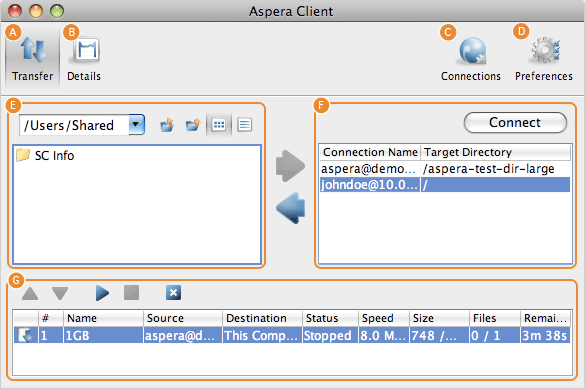Viewport: 585px width, 389px height.
Task: Expand the /Users/Shared path dropdown
Action: coord(136,125)
